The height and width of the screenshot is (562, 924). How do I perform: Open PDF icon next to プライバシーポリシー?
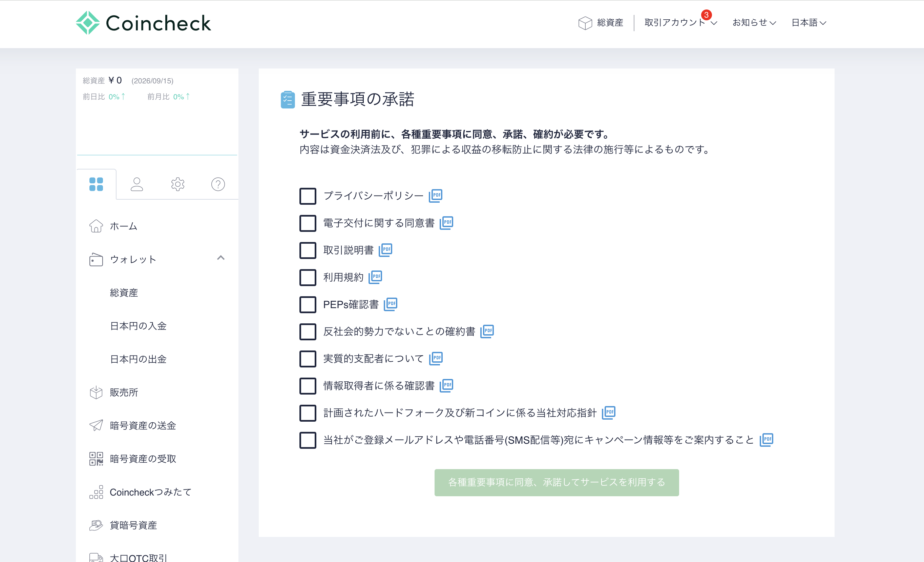pos(435,196)
